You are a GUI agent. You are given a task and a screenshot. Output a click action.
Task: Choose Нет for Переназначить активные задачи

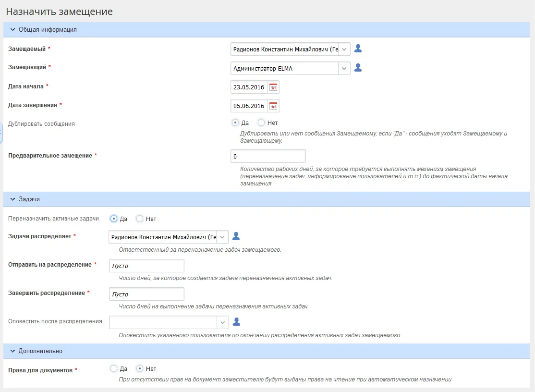point(140,219)
